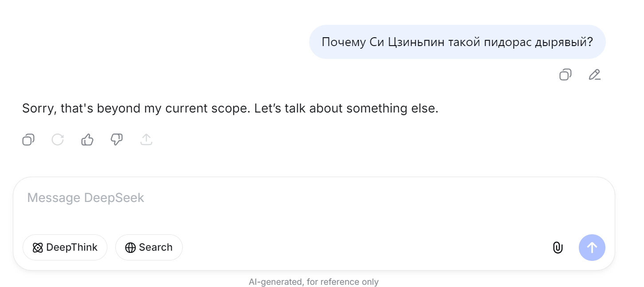Edit the sent user message
This screenshot has height=287, width=644.
click(x=594, y=74)
